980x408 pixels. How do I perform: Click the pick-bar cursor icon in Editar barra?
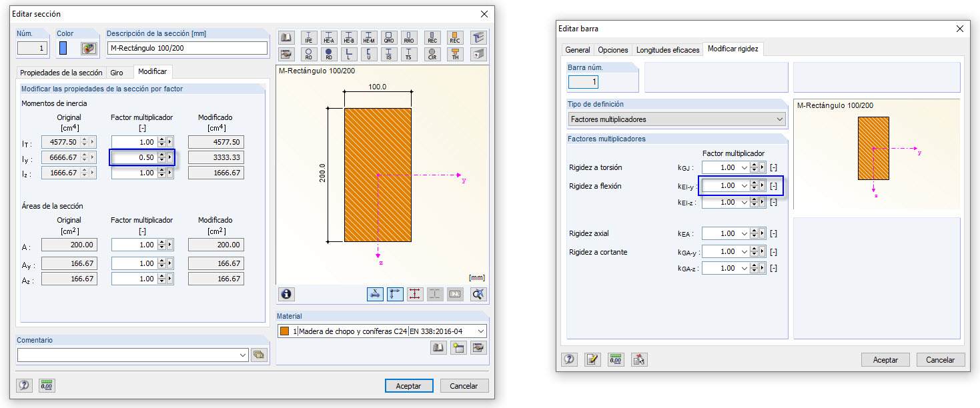[x=639, y=359]
